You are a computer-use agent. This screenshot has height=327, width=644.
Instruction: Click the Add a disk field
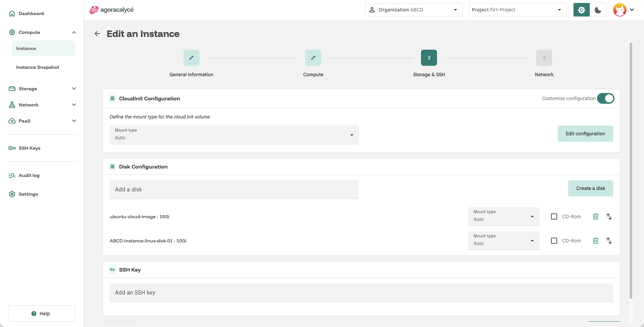tap(234, 190)
